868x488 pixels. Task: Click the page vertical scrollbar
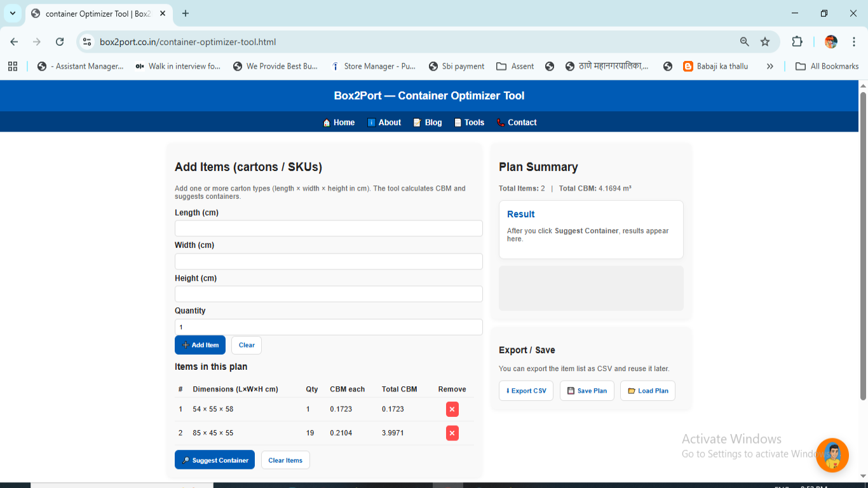click(863, 246)
